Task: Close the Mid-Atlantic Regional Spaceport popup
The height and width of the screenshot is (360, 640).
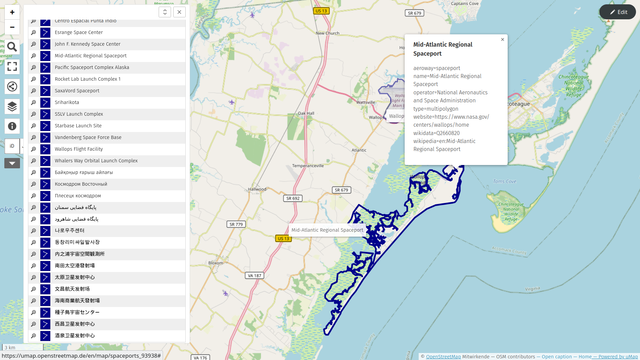Action: pos(502,40)
